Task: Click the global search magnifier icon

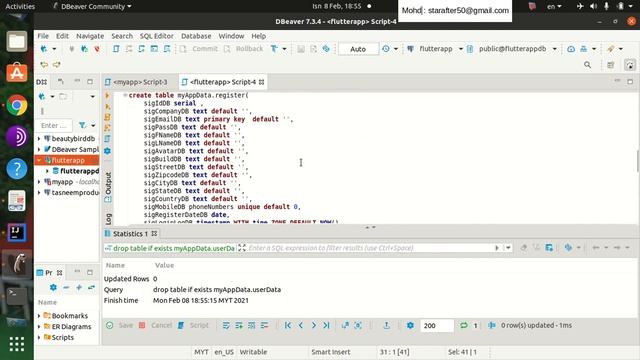Action: click(587, 64)
